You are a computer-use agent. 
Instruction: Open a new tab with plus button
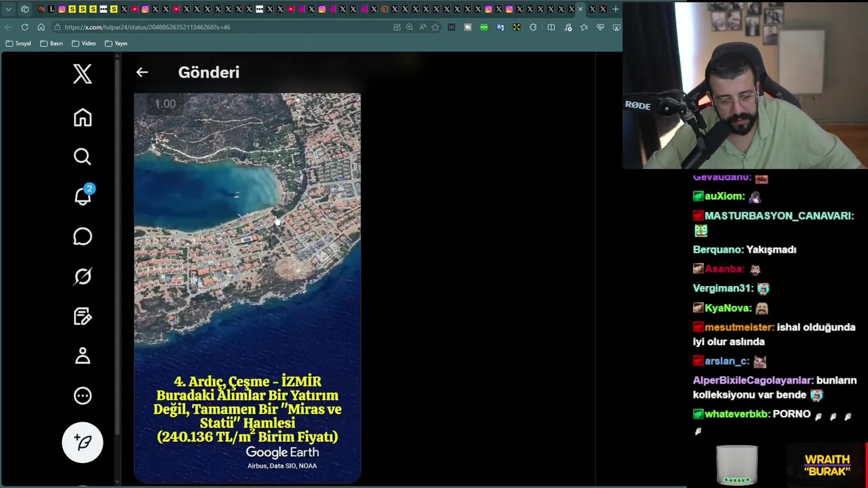[x=616, y=9]
